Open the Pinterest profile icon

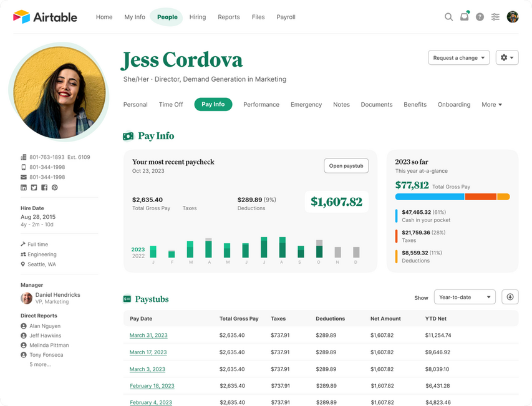[x=55, y=187]
